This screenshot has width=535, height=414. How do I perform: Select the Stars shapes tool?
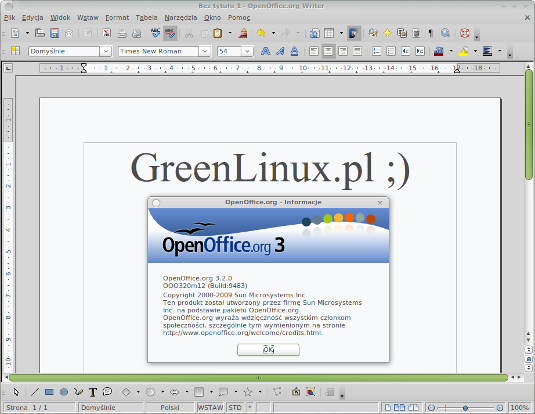tap(247, 392)
